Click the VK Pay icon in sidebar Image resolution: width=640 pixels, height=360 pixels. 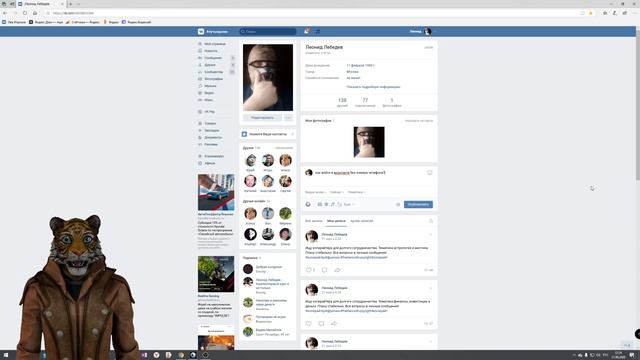(x=200, y=111)
